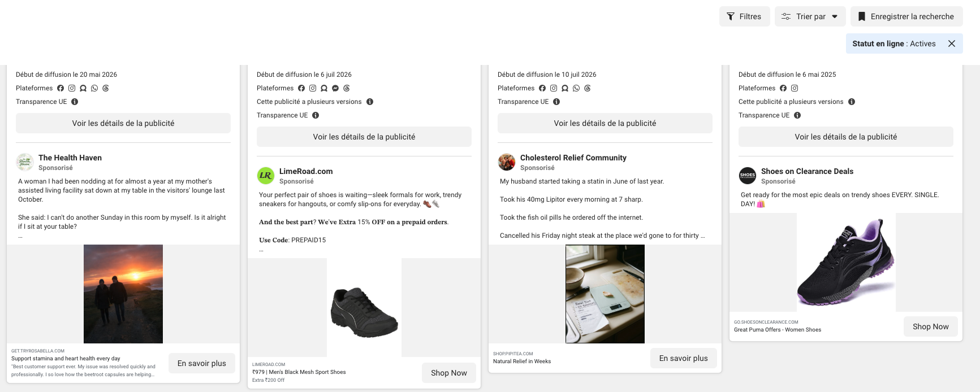Click SHOP.PIPITEA.COM link text
The height and width of the screenshot is (392, 980).
513,354
